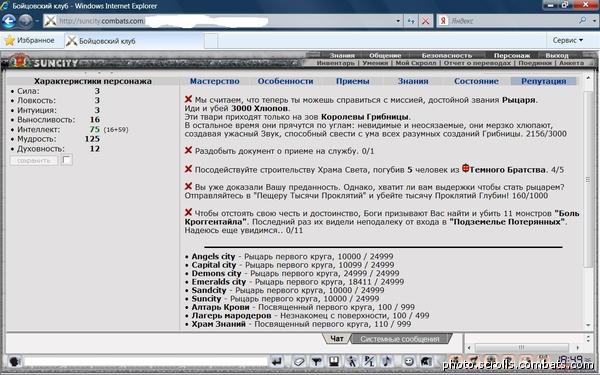Click the chat face icon left of input
Screen dimensions: 600x375
tap(15, 361)
